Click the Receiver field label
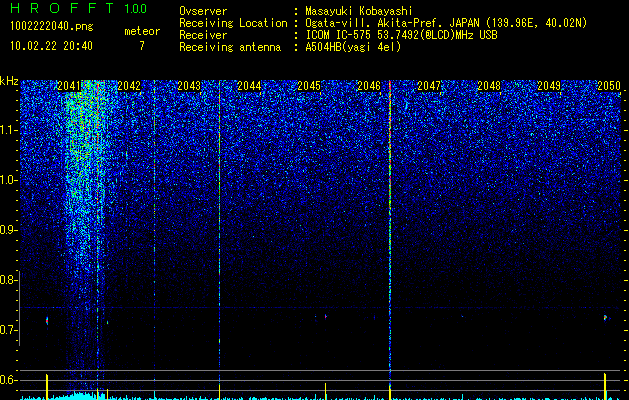 tap(203, 35)
